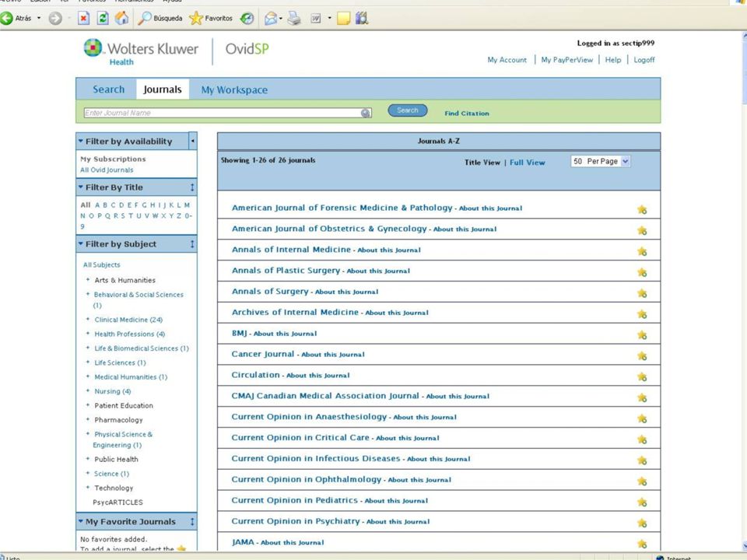Open My PayPerView link
Viewport: 747px width, 560px height.
[x=567, y=60]
